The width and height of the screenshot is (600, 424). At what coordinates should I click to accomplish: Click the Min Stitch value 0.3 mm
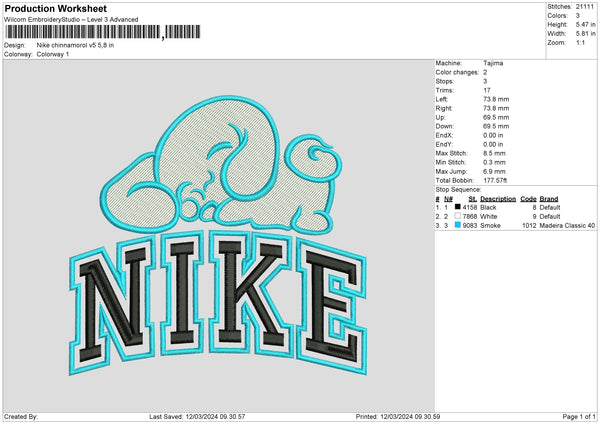tap(494, 162)
